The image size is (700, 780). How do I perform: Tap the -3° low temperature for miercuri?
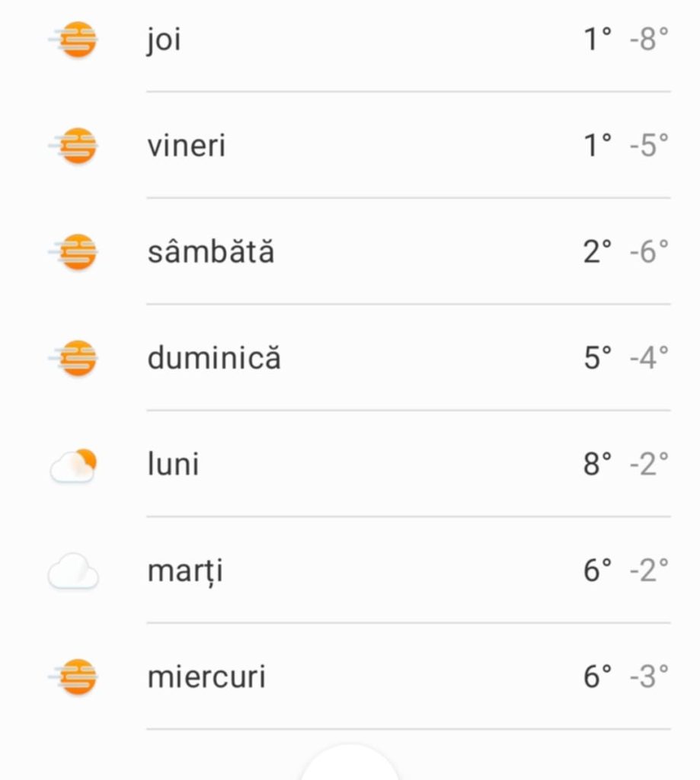(x=649, y=677)
